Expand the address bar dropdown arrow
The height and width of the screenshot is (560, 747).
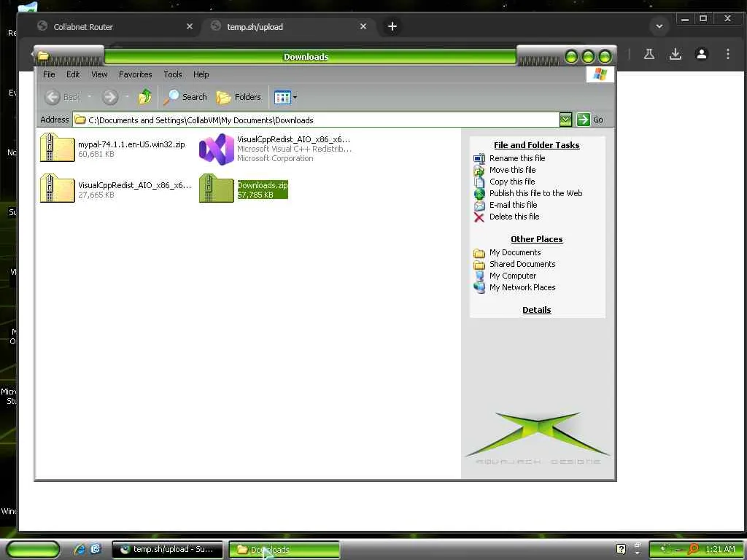565,120
